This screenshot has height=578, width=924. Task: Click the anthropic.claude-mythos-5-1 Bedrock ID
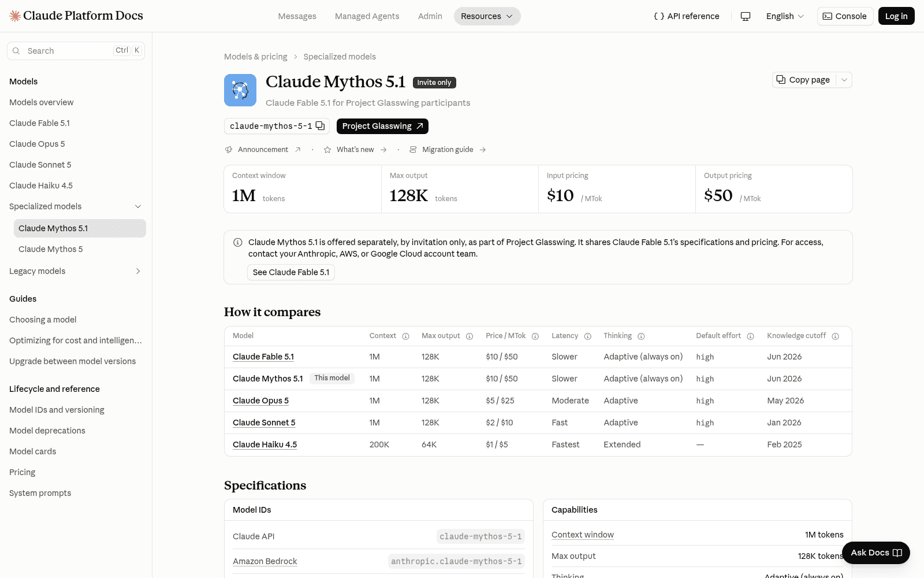point(456,561)
